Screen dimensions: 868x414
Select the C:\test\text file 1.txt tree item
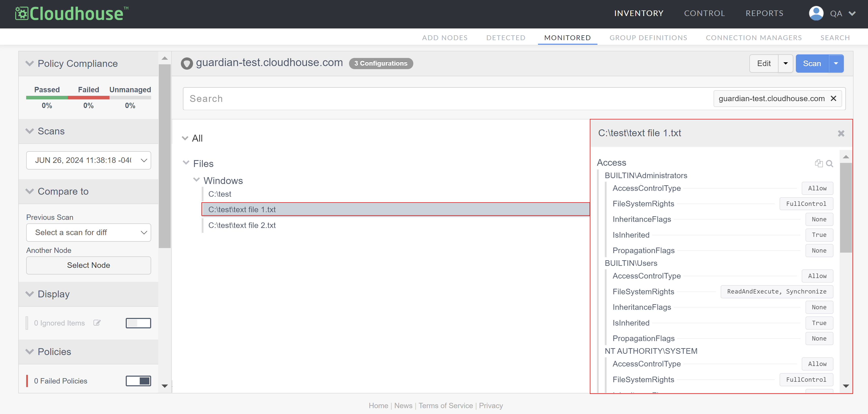(396, 209)
